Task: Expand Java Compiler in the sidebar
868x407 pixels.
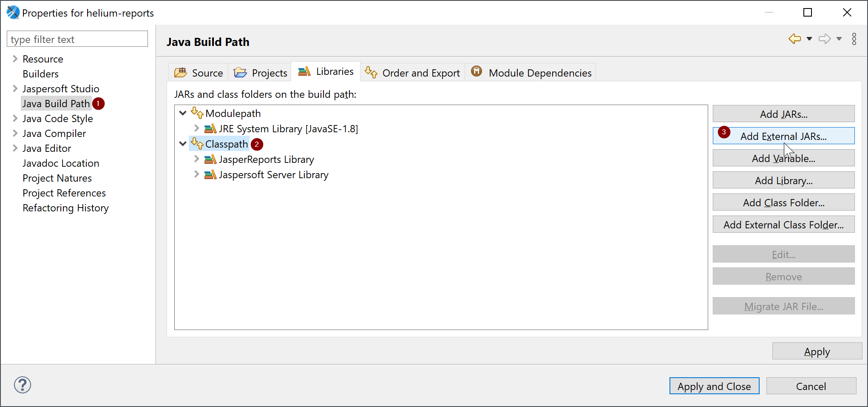Action: (x=15, y=134)
